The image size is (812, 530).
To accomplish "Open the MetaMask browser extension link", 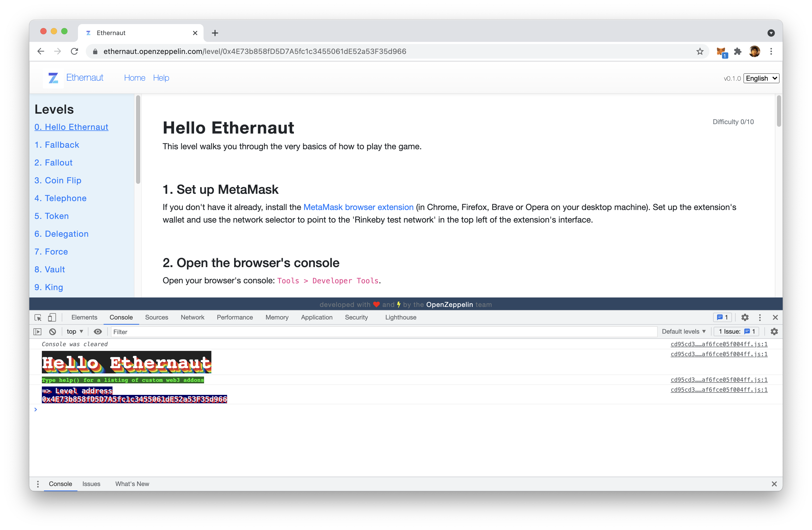I will point(358,207).
